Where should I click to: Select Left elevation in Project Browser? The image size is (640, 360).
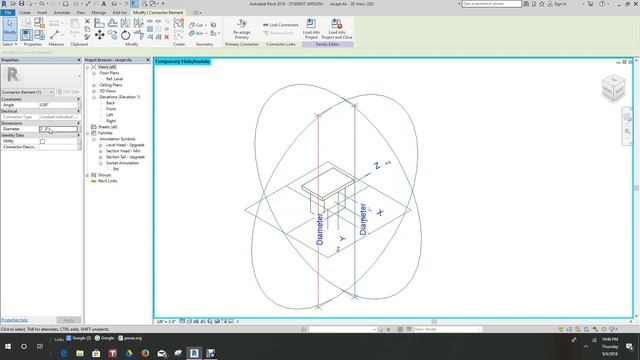point(109,115)
